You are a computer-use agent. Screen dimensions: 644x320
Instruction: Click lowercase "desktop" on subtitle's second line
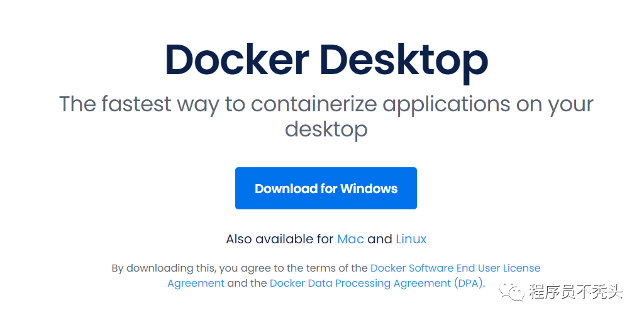[326, 129]
